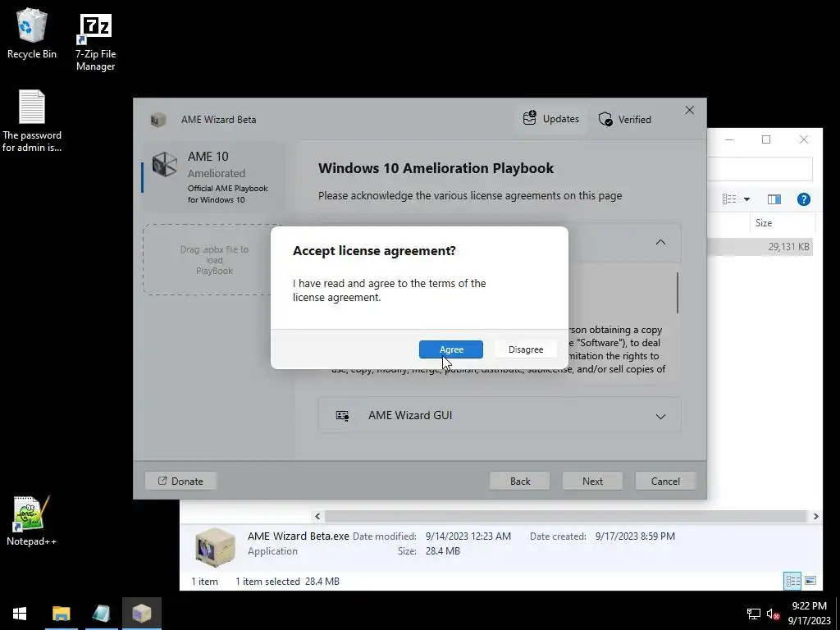Open the Donate link button
This screenshot has width=840, height=630.
pos(180,481)
